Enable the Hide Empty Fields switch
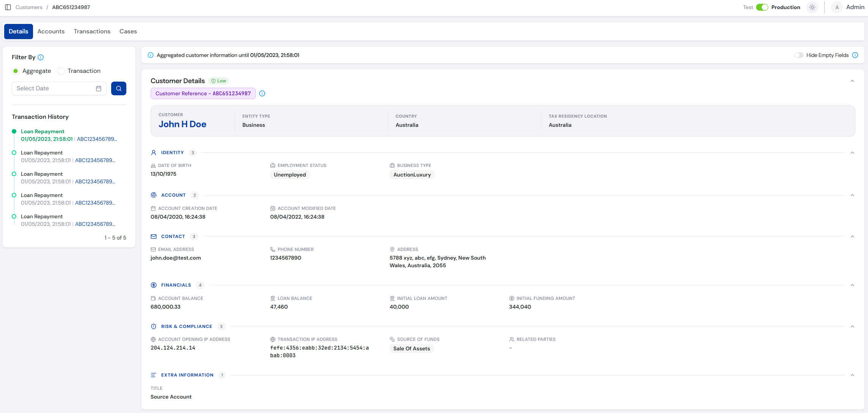The width and height of the screenshot is (868, 413). (x=799, y=55)
